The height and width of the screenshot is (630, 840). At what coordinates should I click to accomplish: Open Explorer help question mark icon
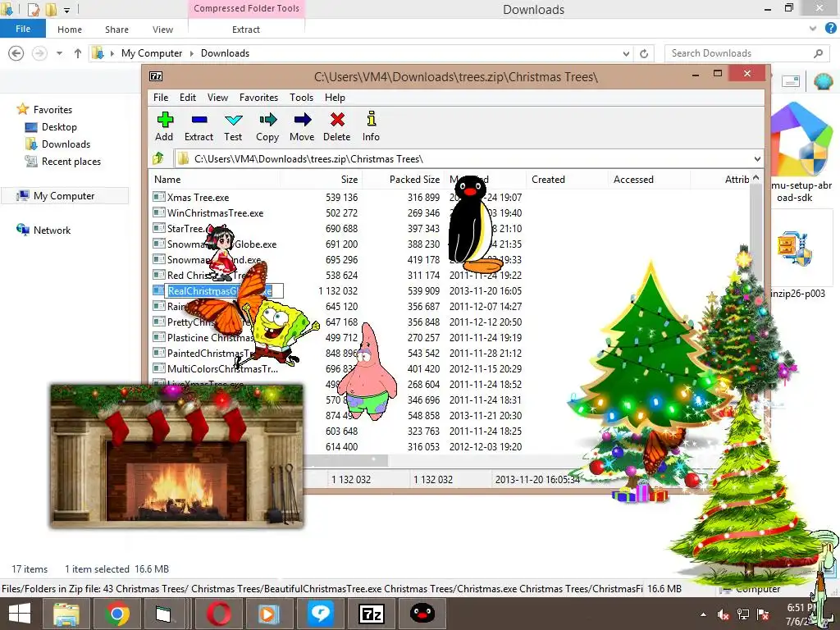(830, 29)
